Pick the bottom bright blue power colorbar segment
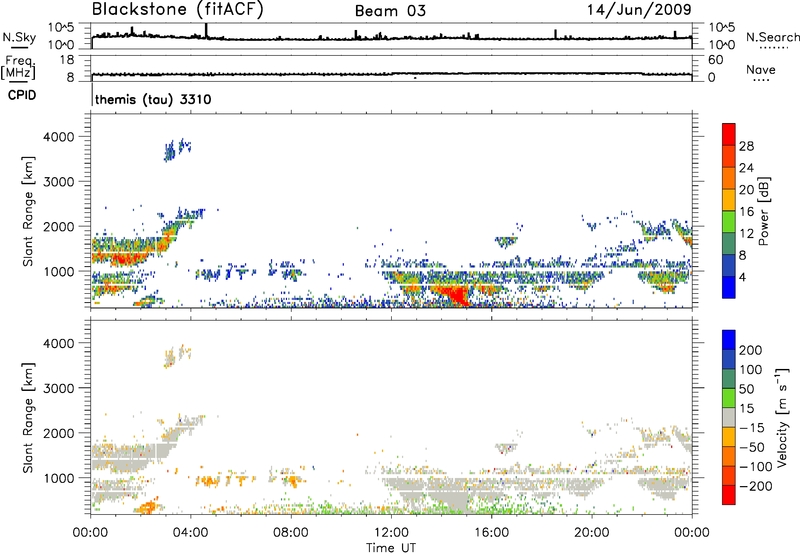 pyautogui.click(x=729, y=288)
